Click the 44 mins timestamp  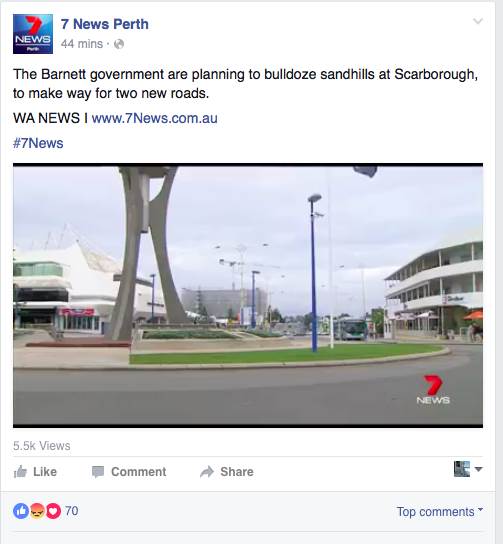tap(82, 44)
